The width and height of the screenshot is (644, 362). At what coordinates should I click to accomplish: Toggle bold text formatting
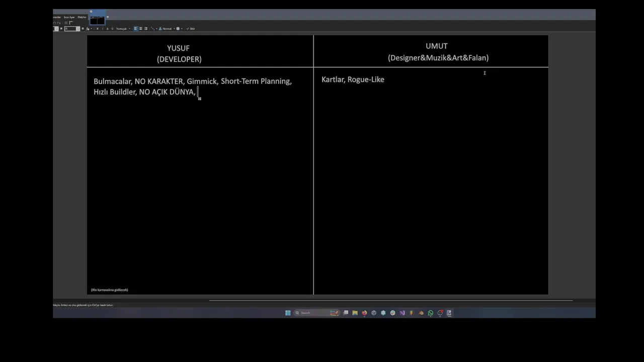98,29
